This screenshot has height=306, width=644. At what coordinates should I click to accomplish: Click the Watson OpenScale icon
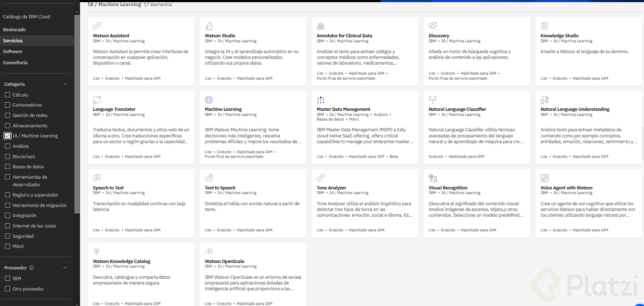pyautogui.click(x=209, y=251)
